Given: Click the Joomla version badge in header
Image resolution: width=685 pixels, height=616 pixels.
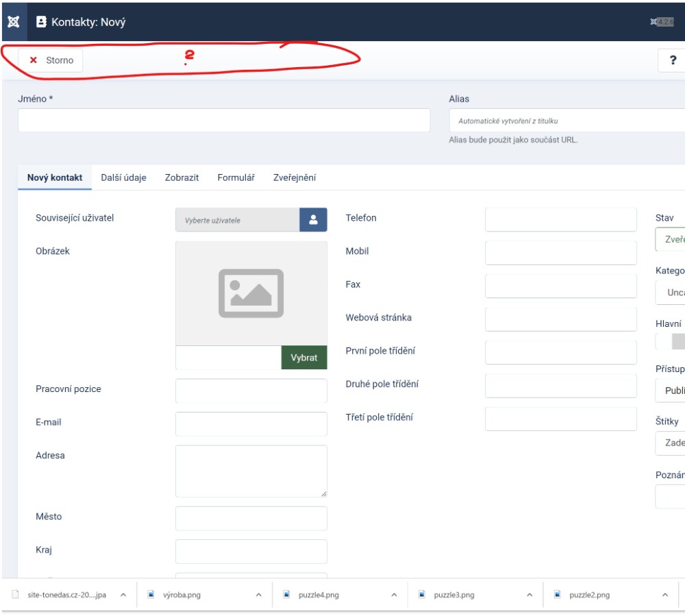Looking at the screenshot, I should 662,22.
